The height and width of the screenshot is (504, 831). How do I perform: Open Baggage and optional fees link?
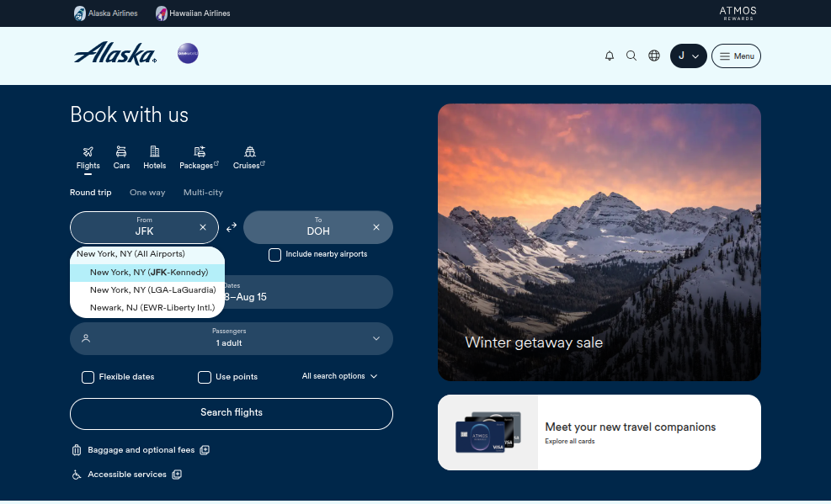pyautogui.click(x=141, y=450)
